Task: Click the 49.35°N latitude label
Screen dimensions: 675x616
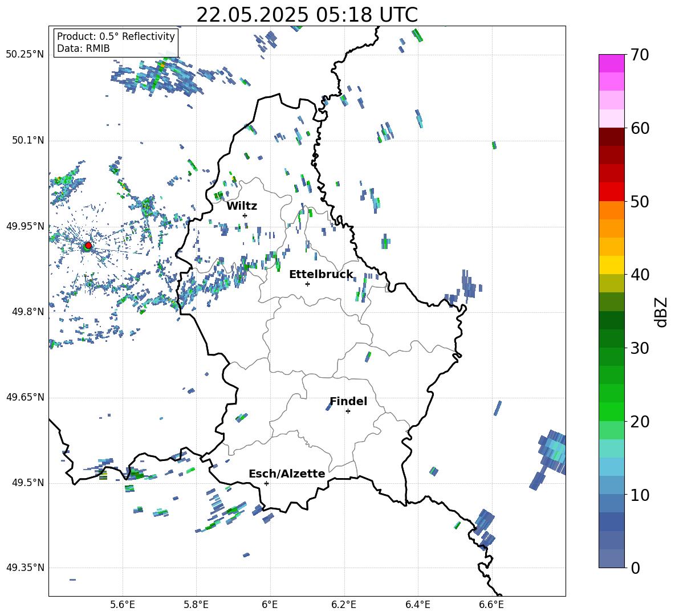Action: [25, 568]
